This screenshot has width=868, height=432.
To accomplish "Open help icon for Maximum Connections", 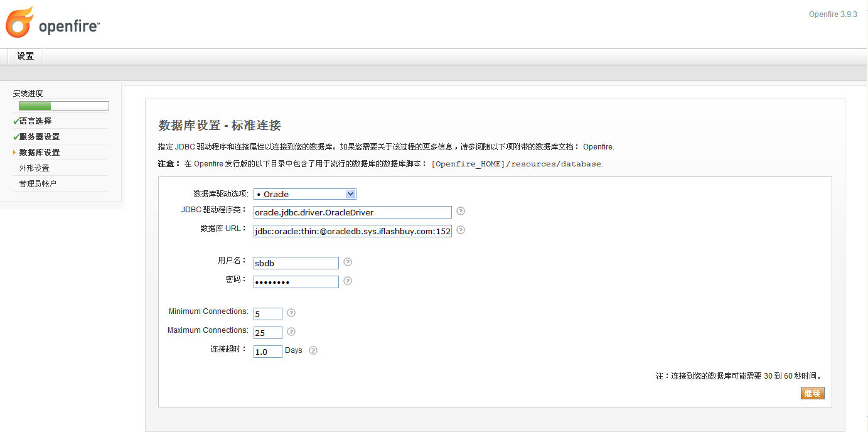I will click(291, 332).
